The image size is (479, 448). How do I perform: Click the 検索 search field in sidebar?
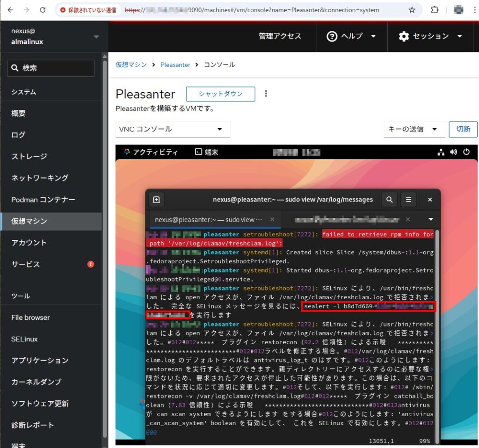[x=51, y=68]
